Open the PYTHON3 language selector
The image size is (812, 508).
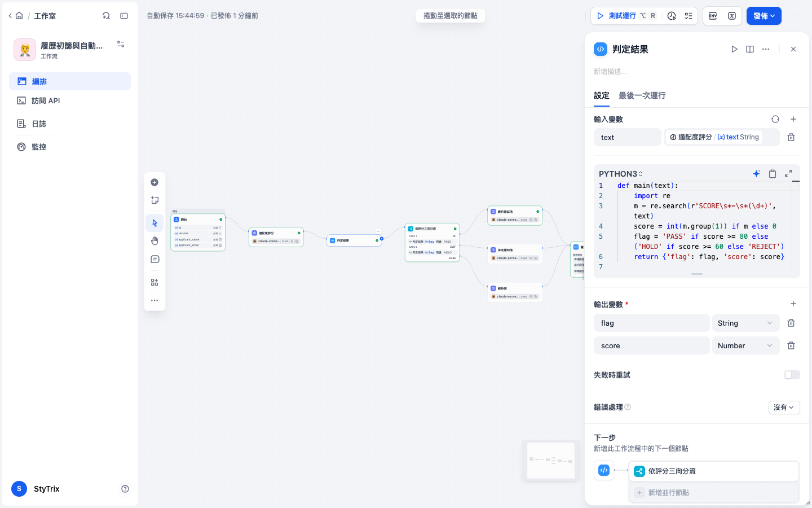click(621, 174)
